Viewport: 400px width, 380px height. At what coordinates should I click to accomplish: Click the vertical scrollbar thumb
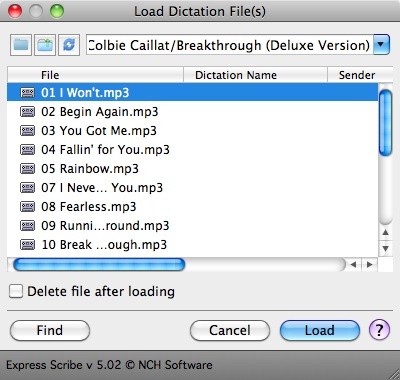click(386, 122)
